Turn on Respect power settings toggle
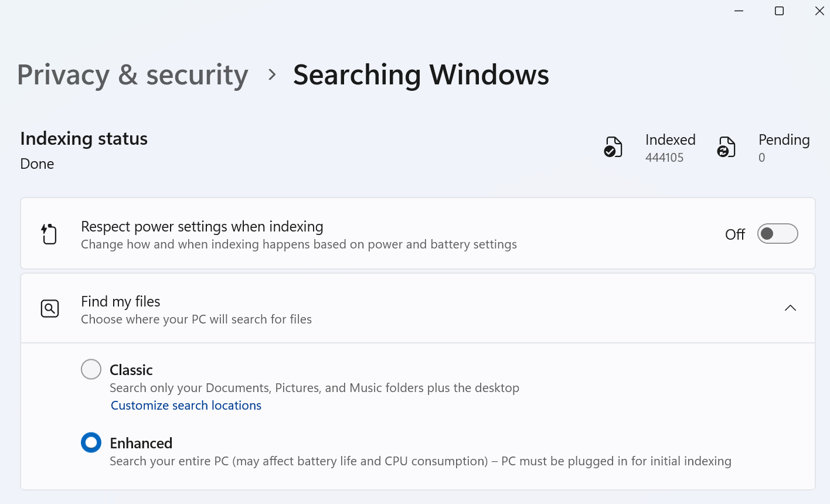The image size is (830, 504). click(x=777, y=234)
